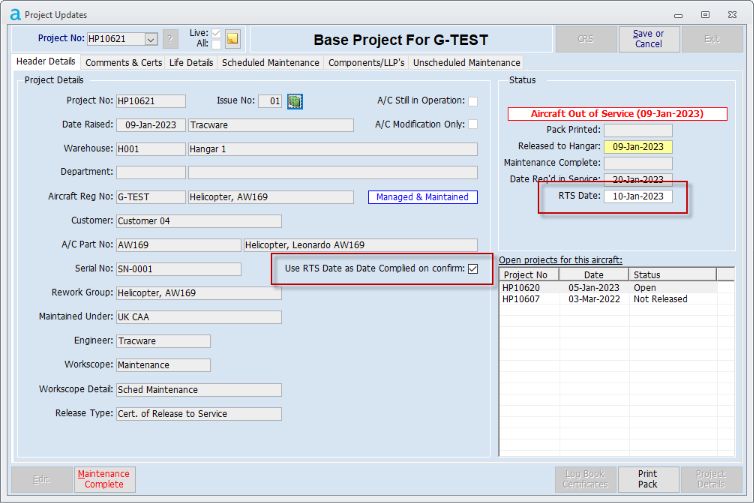
Task: Click the green issue icon next to Issue No
Action: 295,101
